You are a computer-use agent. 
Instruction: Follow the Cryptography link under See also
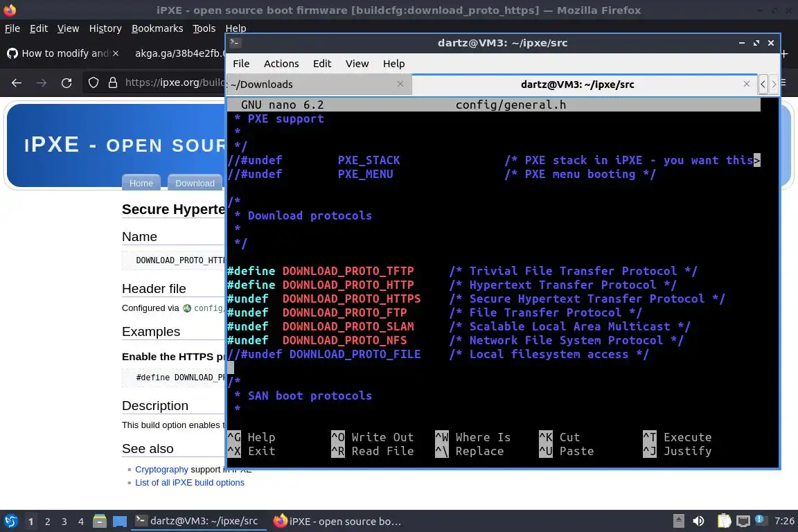coord(161,470)
